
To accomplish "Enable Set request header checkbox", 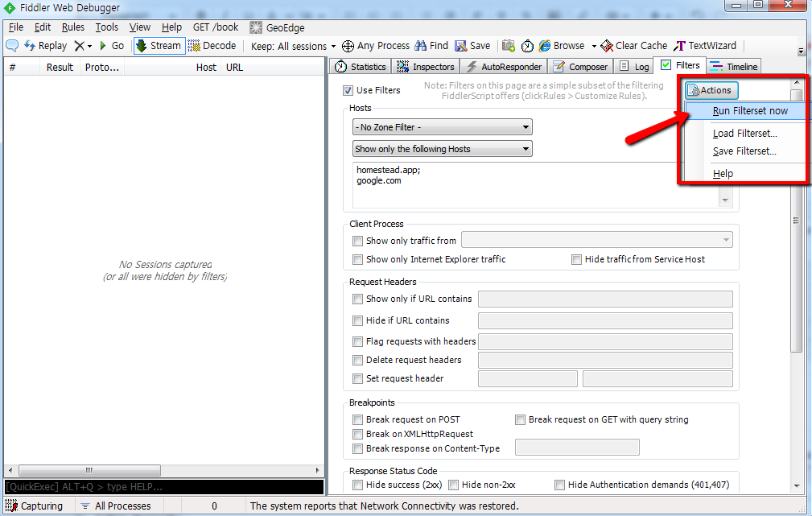I will [x=357, y=378].
